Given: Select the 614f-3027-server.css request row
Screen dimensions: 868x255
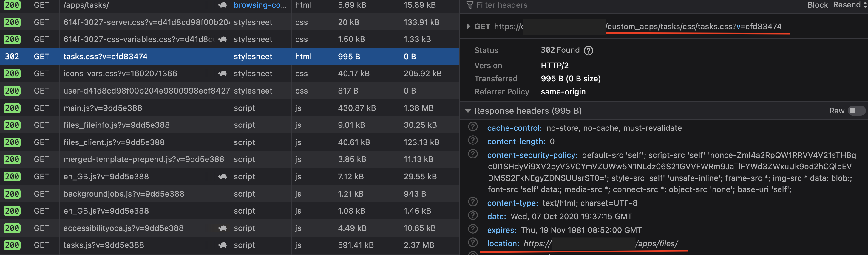Looking at the screenshot, I should click(230, 22).
